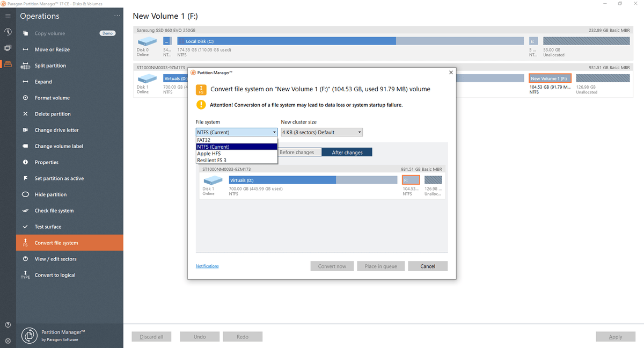Screen dimensions: 644x348
Task: Open the Notifications link
Action: (x=207, y=266)
